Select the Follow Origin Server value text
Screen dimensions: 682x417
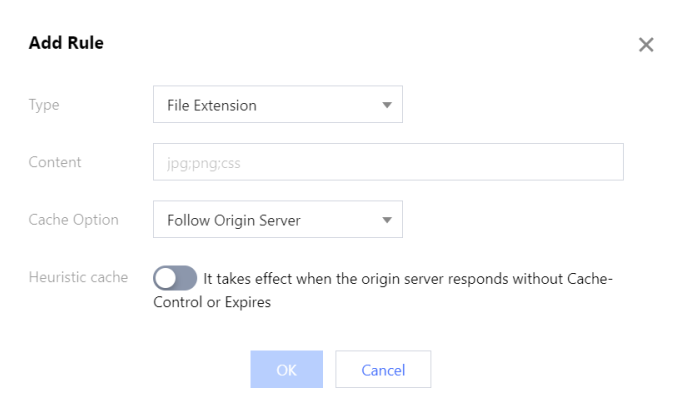pos(234,219)
